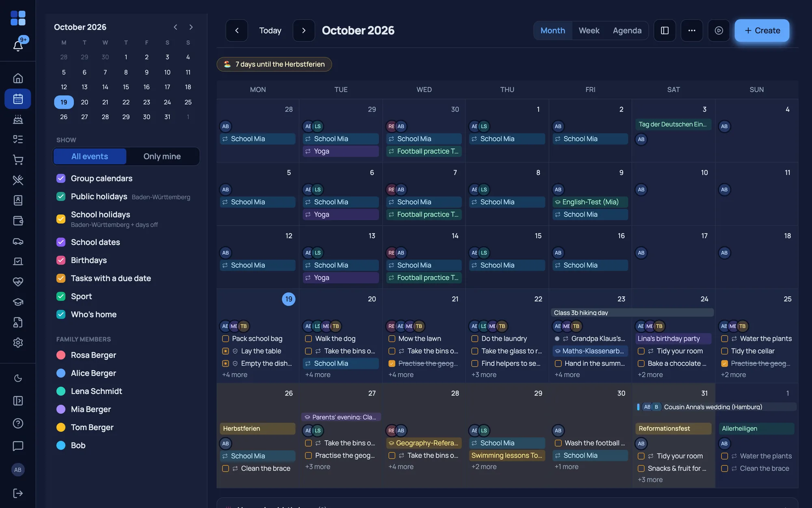Open the graduation cap icon

[x=18, y=302]
